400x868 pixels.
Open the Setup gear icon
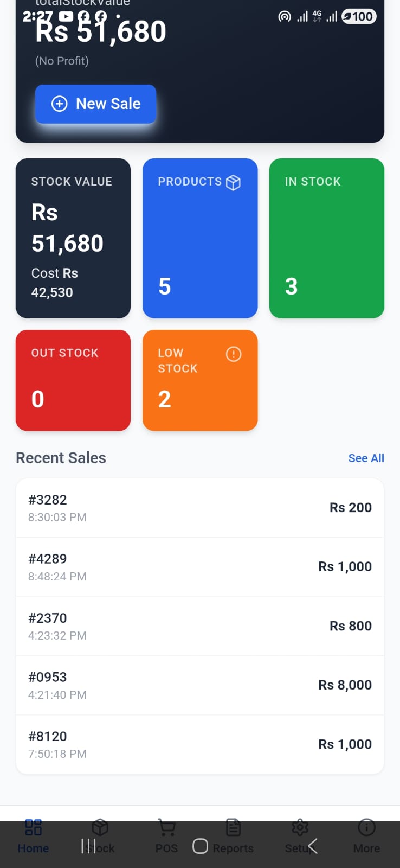pyautogui.click(x=300, y=827)
